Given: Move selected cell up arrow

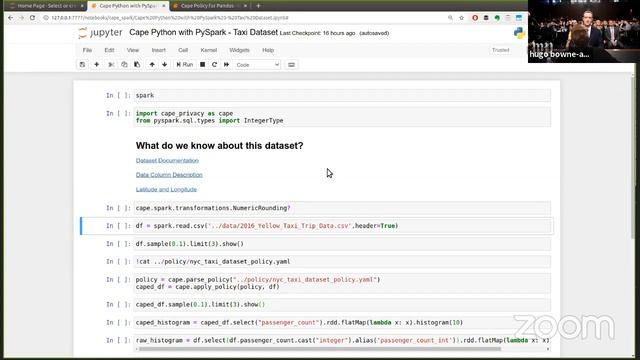Looking at the screenshot, I should click(x=152, y=64).
